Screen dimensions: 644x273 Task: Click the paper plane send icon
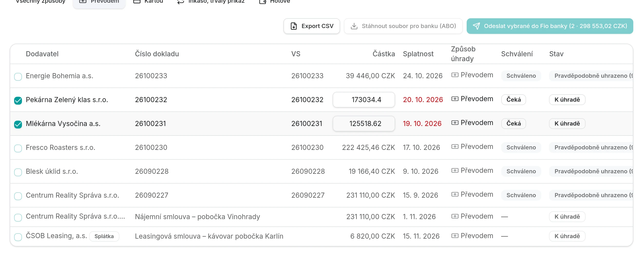[476, 26]
